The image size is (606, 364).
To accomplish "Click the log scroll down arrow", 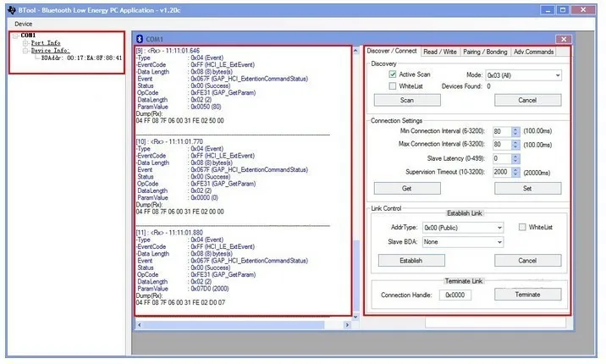I will (356, 317).
